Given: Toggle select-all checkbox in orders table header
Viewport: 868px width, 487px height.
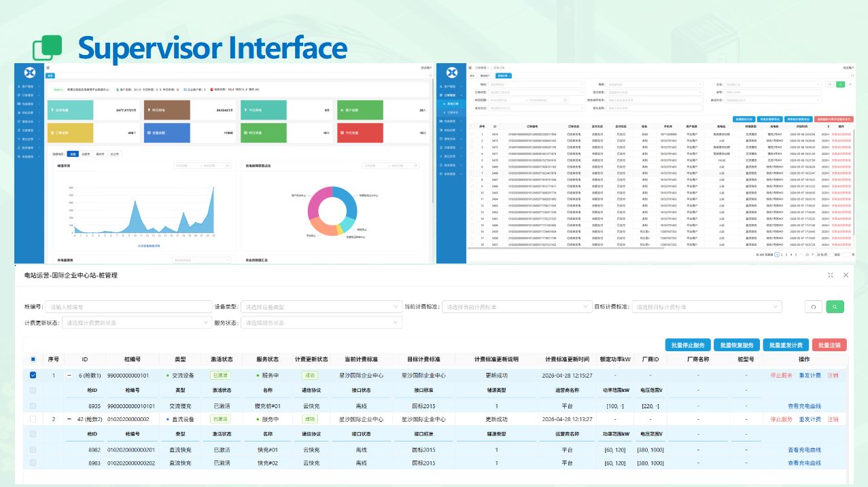Looking at the screenshot, I should pyautogui.click(x=472, y=126).
